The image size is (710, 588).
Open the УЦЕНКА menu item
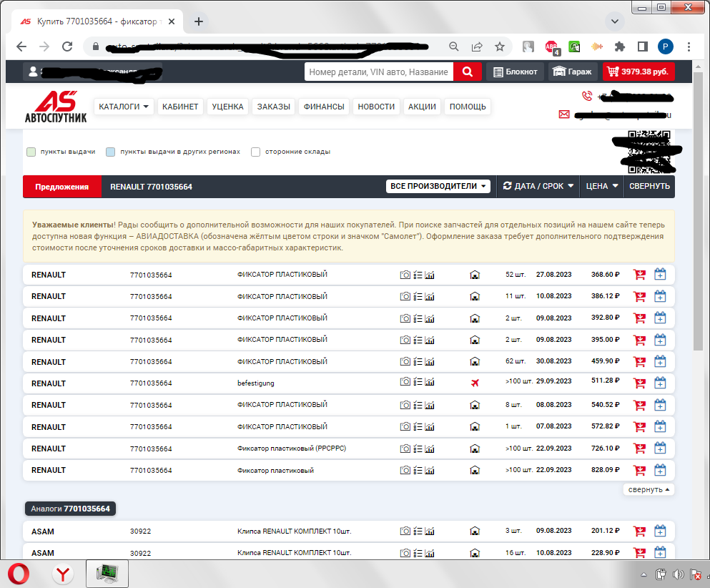228,107
